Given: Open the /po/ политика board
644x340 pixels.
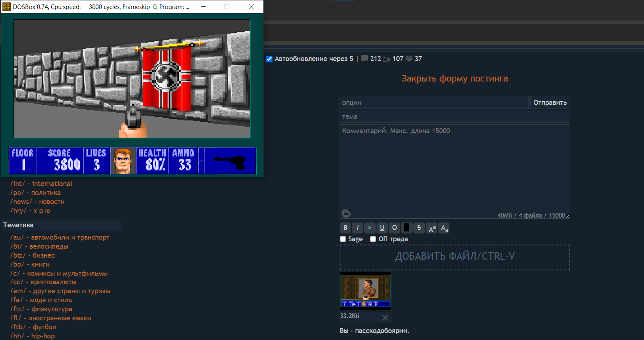Looking at the screenshot, I should pyautogui.click(x=36, y=193).
